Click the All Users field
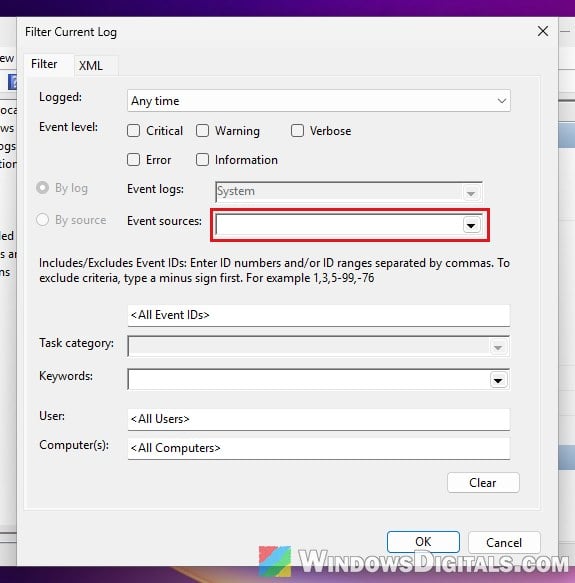The image size is (575, 583). (x=319, y=419)
